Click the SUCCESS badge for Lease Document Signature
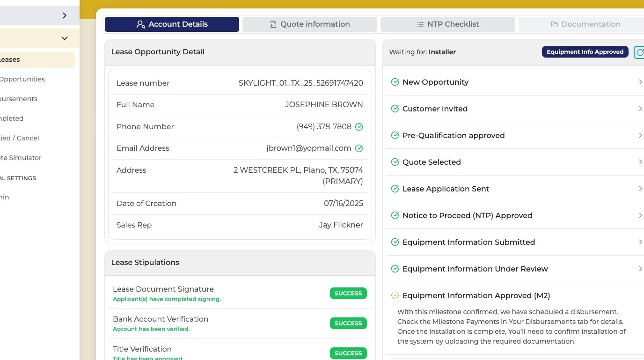 point(348,294)
